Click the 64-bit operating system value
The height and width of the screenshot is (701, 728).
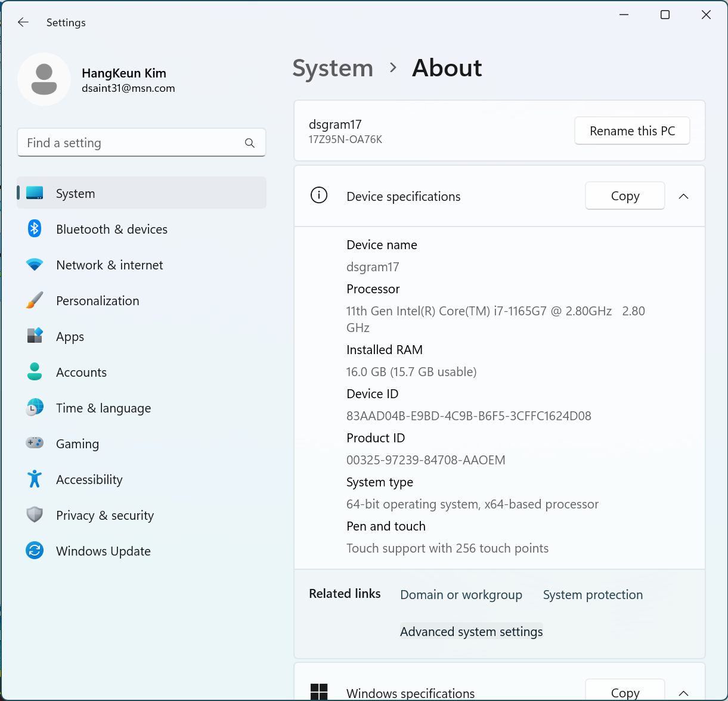(472, 504)
